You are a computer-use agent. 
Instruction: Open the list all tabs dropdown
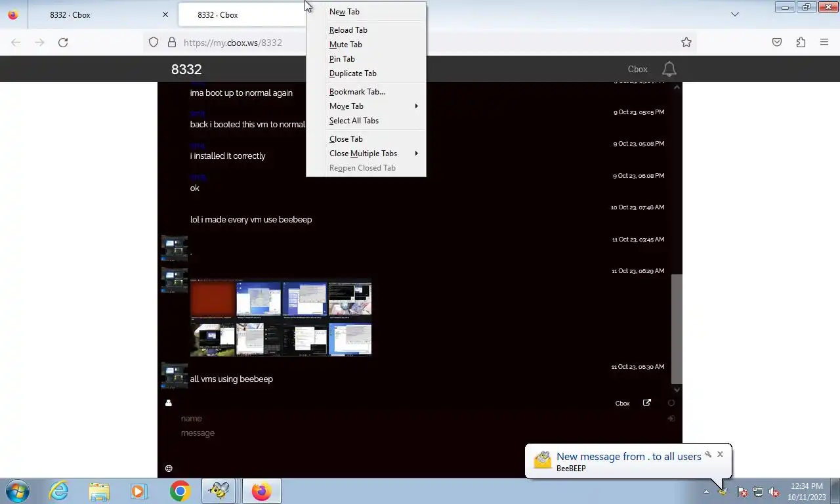coord(735,14)
